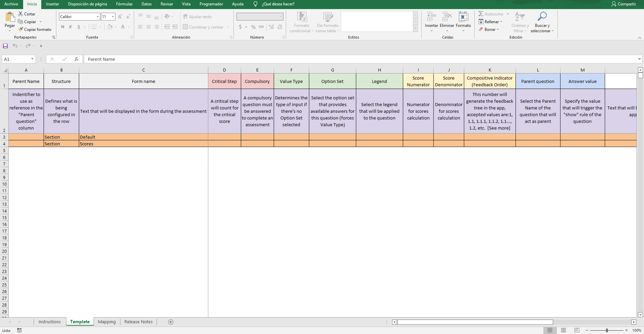Open the Autosuma dropdown arrow
This screenshot has width=644, height=334.
[508, 14]
